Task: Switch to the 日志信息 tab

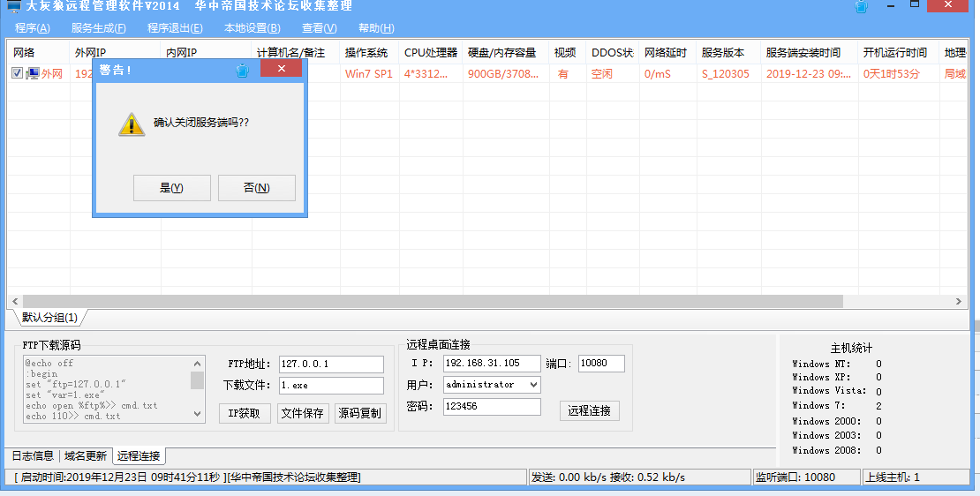Action: 33,456
